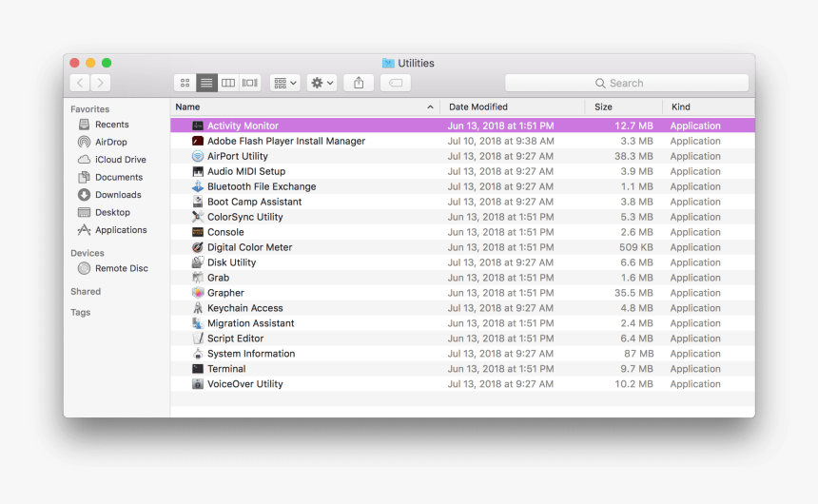The height and width of the screenshot is (504, 818).
Task: Click the AirPort Utility size 38.3 MB
Action: (633, 156)
